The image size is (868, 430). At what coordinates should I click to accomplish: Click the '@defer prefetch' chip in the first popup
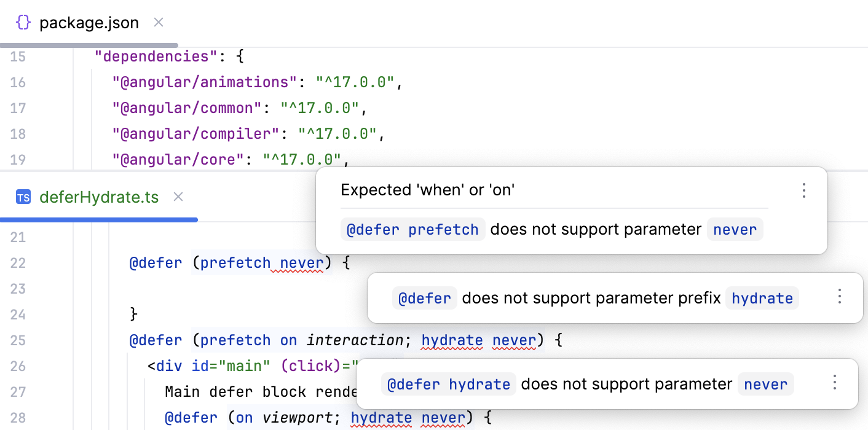pos(412,229)
